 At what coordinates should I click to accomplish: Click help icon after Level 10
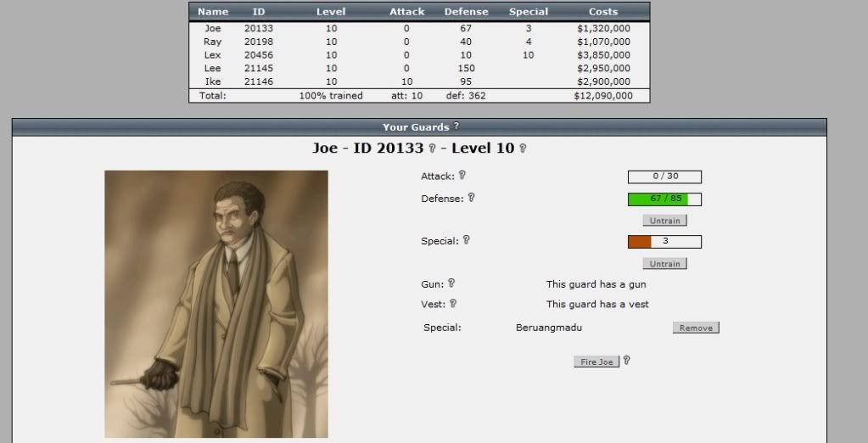[523, 149]
